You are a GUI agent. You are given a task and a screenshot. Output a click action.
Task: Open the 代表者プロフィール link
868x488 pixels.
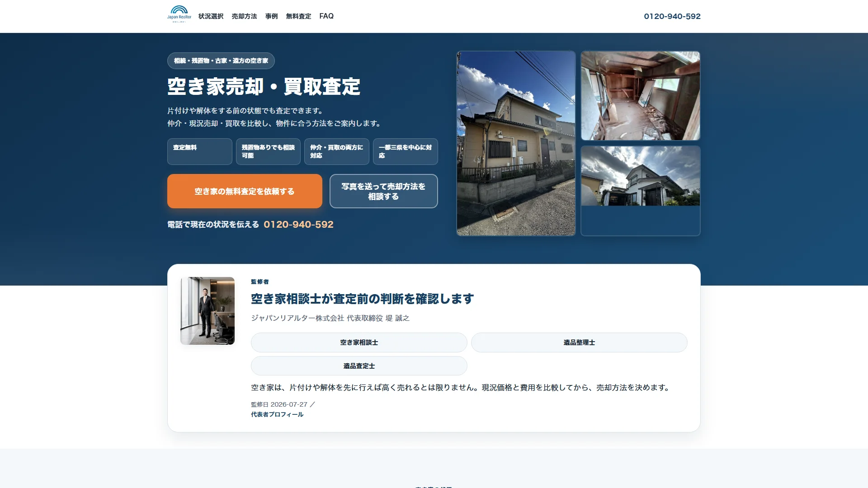(277, 414)
